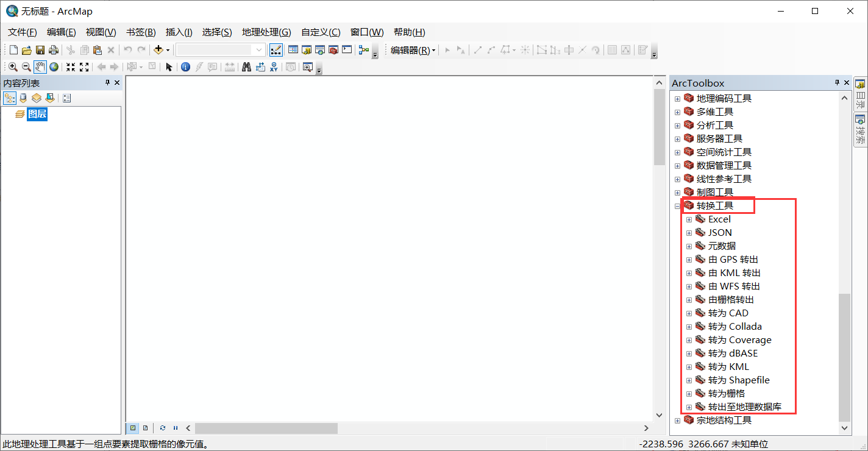This screenshot has height=451, width=868.
Task: Expand the 转为 Shapefile toolset
Action: (689, 380)
